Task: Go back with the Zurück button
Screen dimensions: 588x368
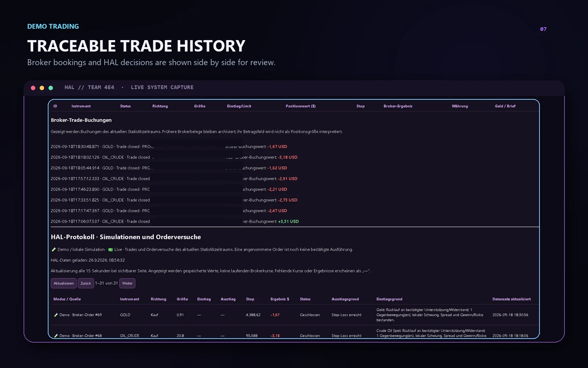Action: point(86,283)
